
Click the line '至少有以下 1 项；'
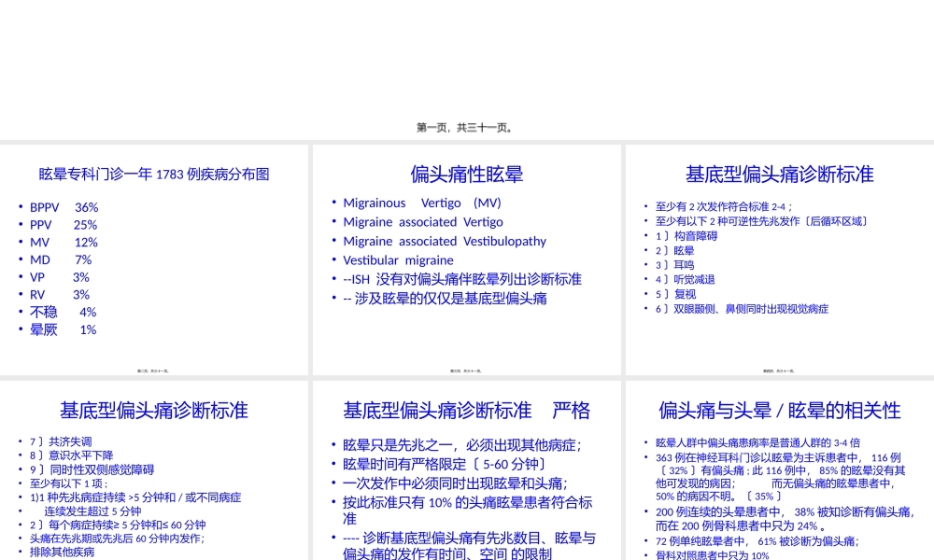click(x=68, y=483)
